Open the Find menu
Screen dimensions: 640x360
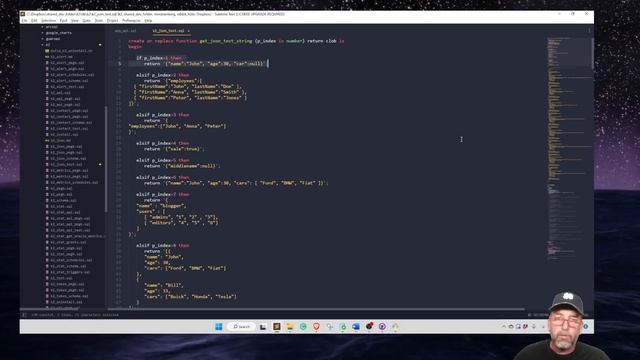pyautogui.click(x=63, y=20)
